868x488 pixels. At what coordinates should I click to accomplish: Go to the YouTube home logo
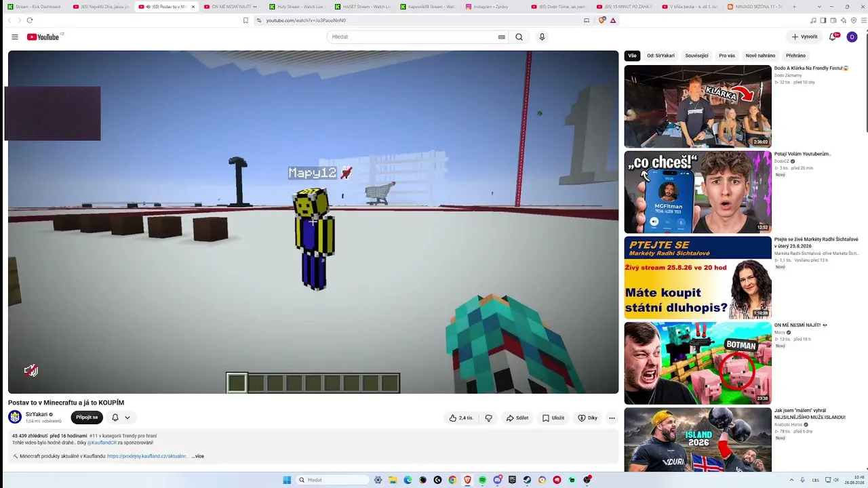tap(45, 37)
